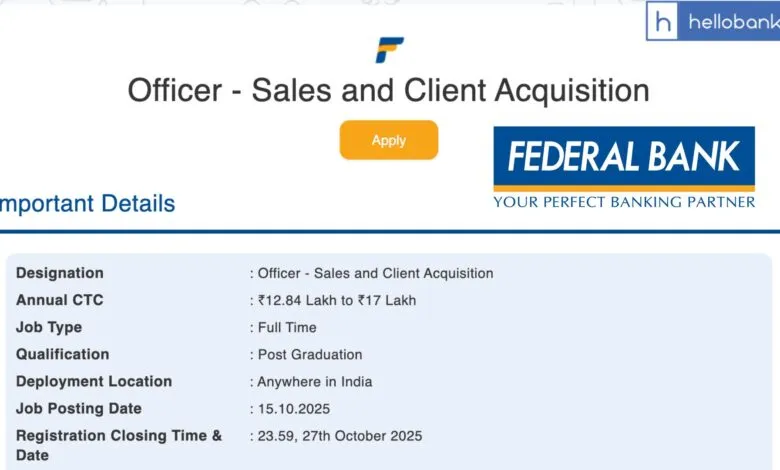This screenshot has height=470, width=780.
Task: Select the 15.10.2025 job posting date
Action: tap(294, 408)
